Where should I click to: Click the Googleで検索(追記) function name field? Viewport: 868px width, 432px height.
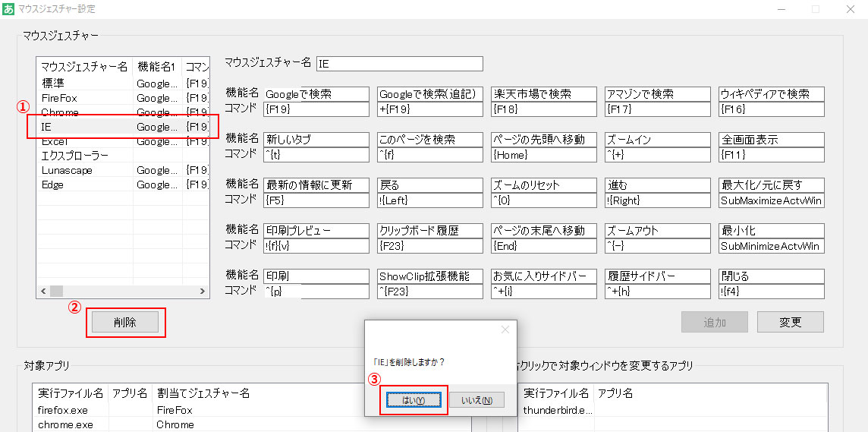click(430, 93)
